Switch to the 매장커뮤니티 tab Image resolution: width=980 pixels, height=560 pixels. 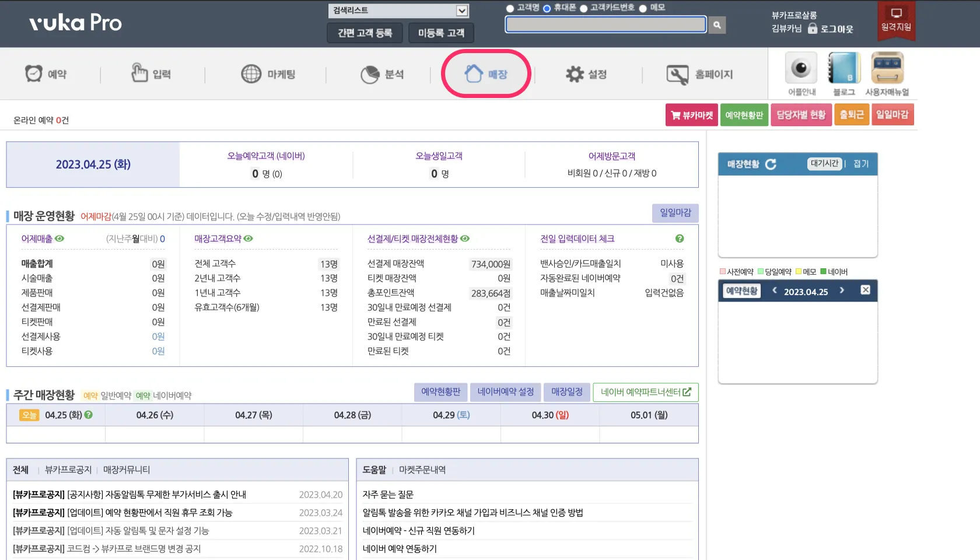(x=127, y=470)
